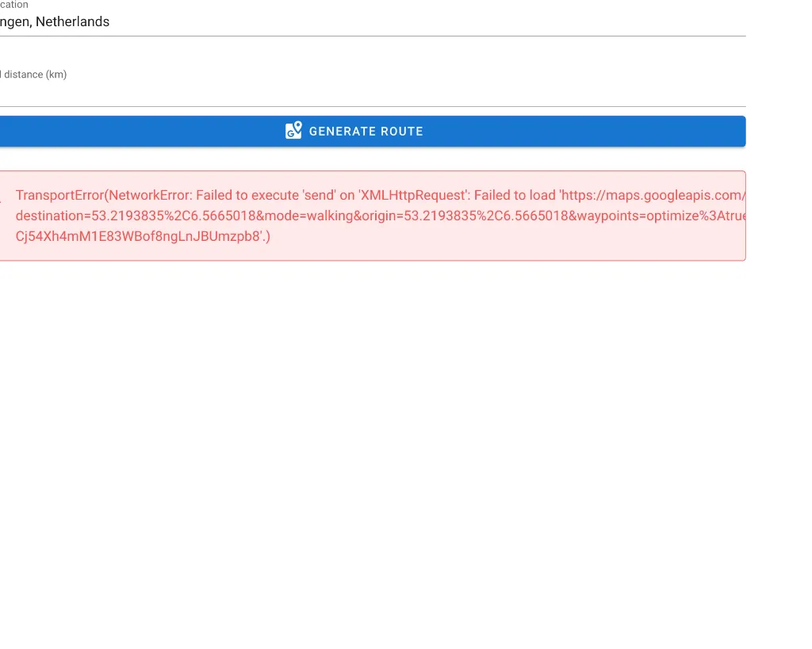Click the location field label
Screen dimensions: 812x649
[x=14, y=5]
